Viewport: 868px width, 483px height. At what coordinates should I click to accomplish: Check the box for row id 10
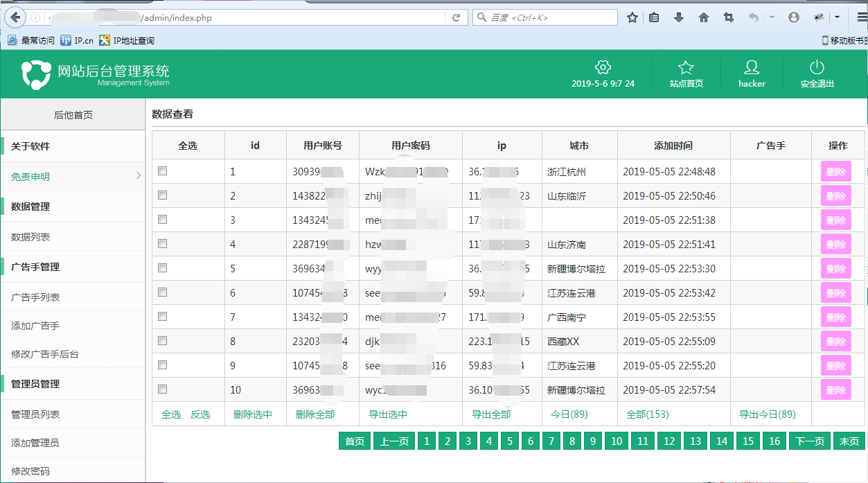click(163, 389)
